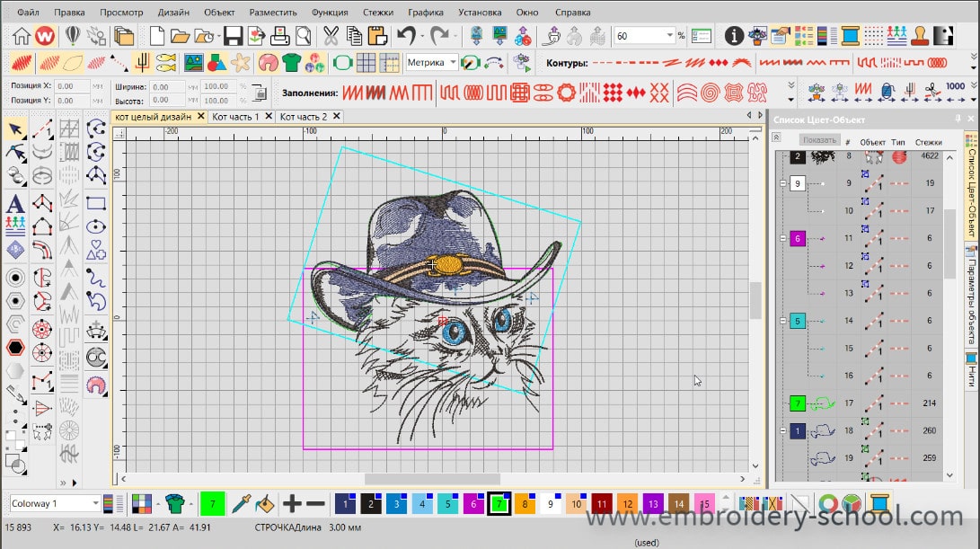The image size is (980, 549).
Task: Click the Высота height input field
Action: [x=168, y=100]
